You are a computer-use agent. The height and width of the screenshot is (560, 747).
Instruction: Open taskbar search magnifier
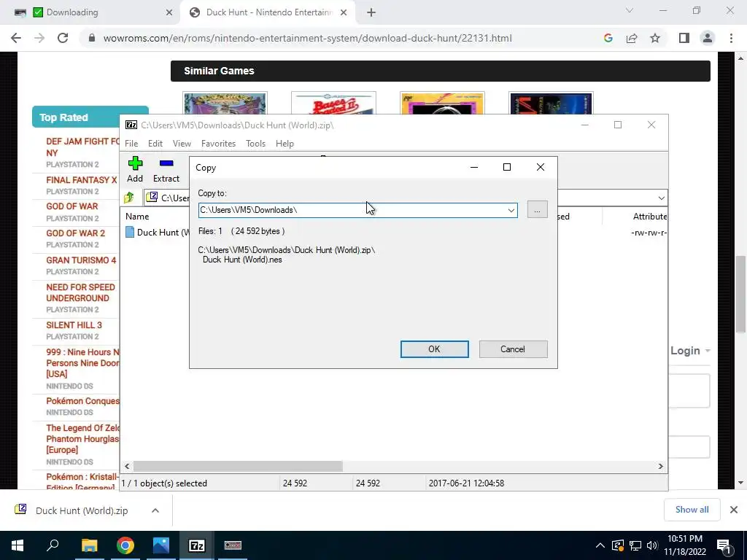[53, 545]
